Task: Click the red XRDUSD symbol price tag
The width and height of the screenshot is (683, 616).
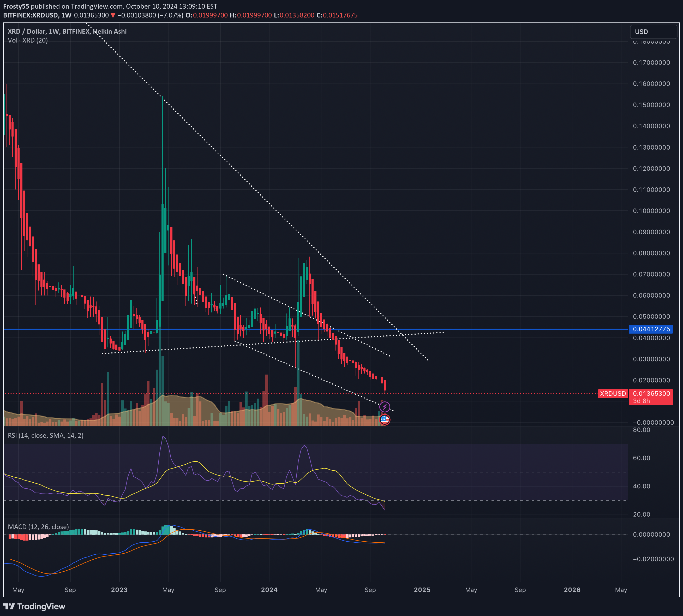Action: tap(613, 393)
